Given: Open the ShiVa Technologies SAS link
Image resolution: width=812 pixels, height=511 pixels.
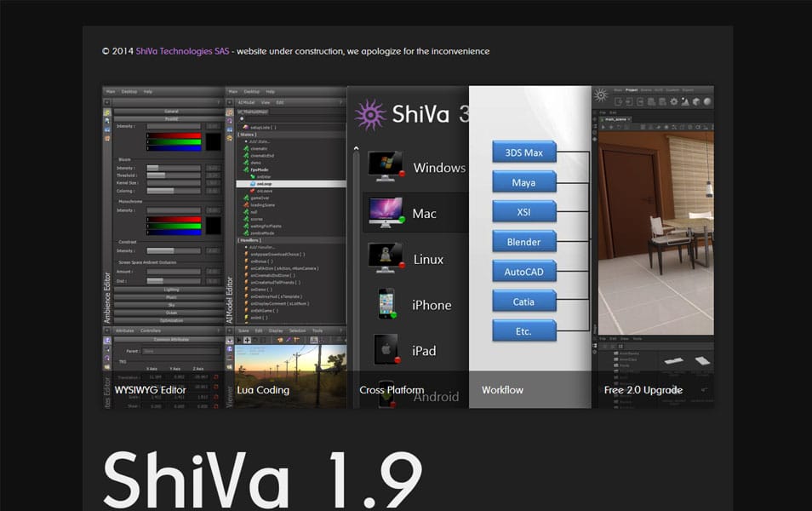Looking at the screenshot, I should (182, 51).
